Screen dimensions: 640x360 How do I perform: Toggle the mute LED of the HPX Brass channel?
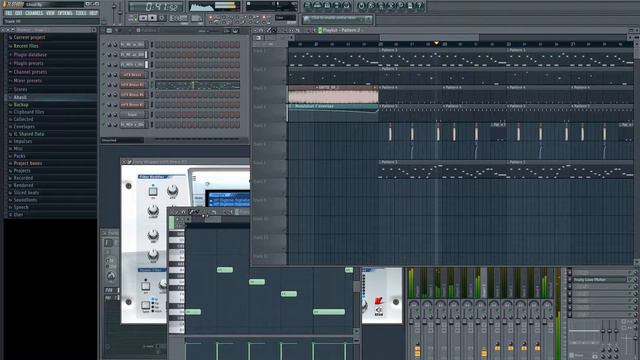click(104, 75)
